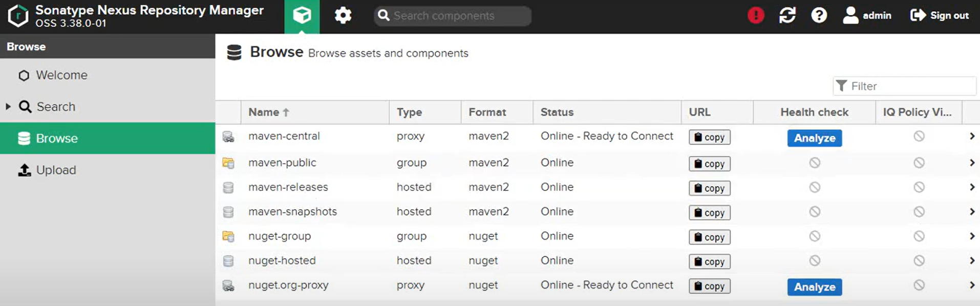Viewport: 980px width, 306px height.
Task: Click the maven-central proxy repository icon
Action: coord(228,137)
